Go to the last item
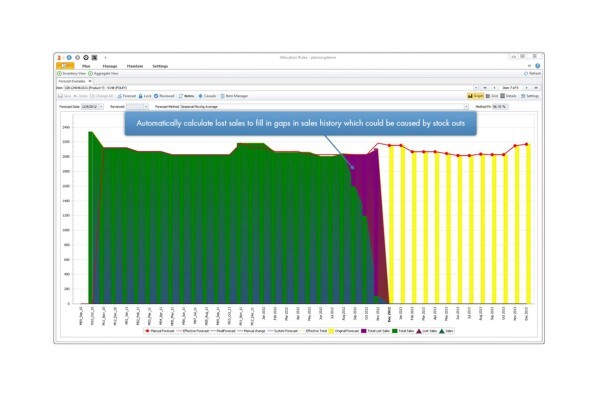Viewport: 600px width, 400px height. point(536,88)
